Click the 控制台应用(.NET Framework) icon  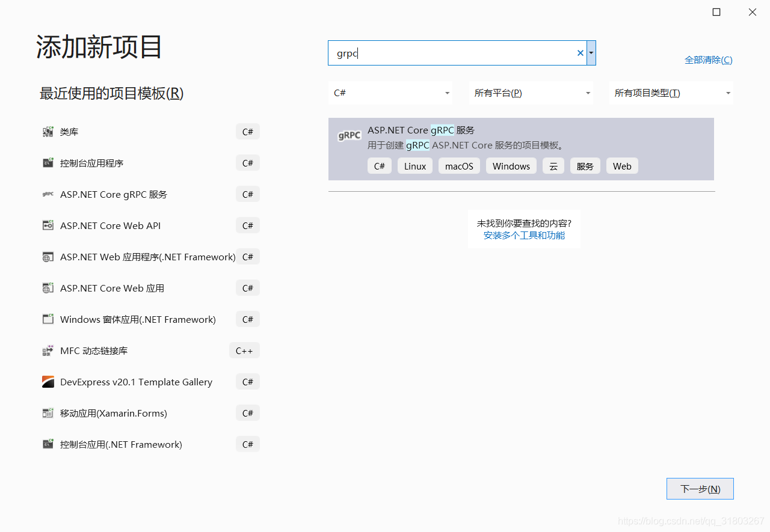[48, 444]
